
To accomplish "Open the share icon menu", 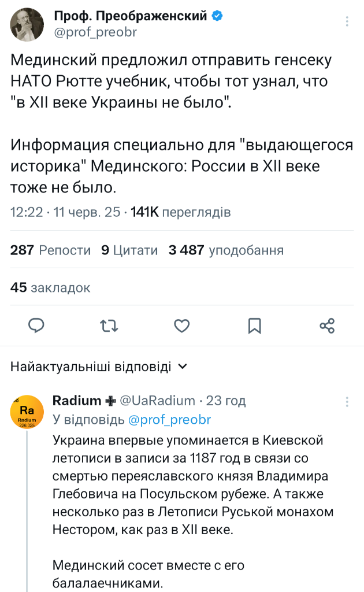I will pos(327,325).
